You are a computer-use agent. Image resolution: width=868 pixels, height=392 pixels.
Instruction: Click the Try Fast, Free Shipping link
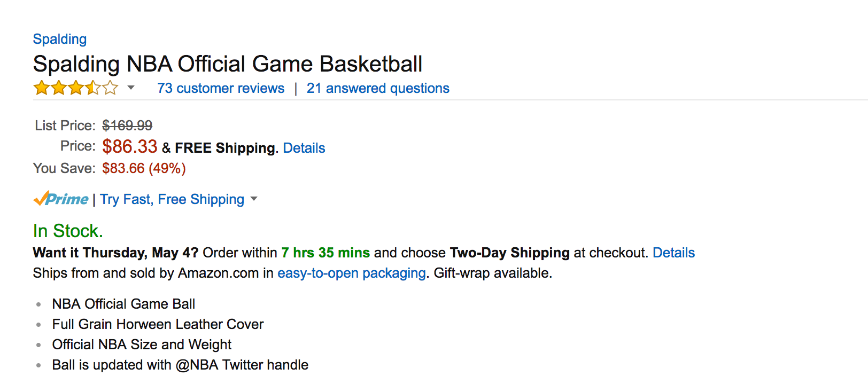point(172,199)
